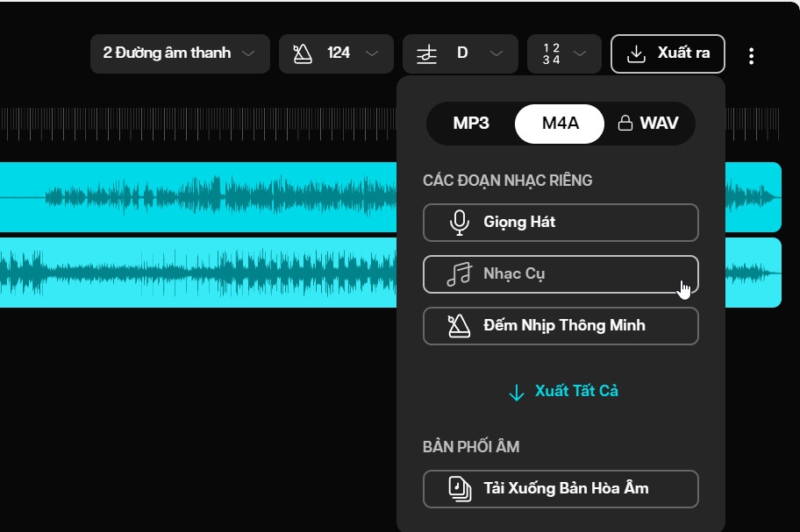The image size is (800, 532).
Task: Open the 1234 count-in dropdown chevron
Action: (x=580, y=53)
